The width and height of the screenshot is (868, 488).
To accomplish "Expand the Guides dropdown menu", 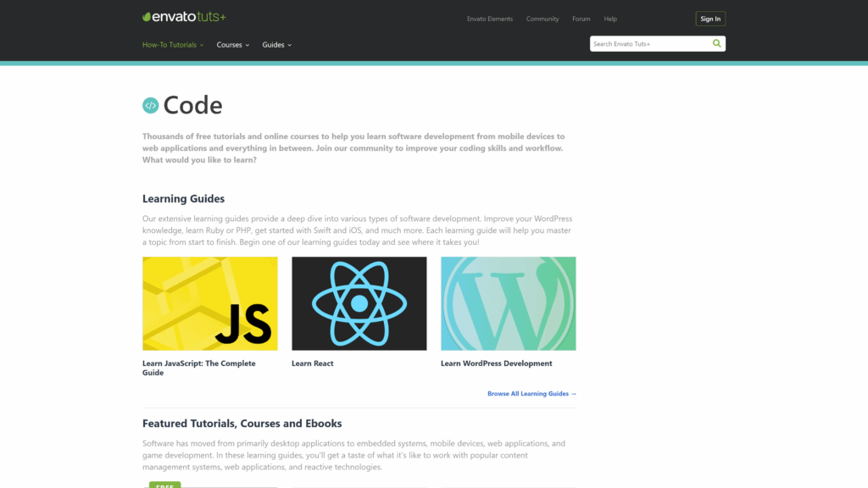I will 277,45.
